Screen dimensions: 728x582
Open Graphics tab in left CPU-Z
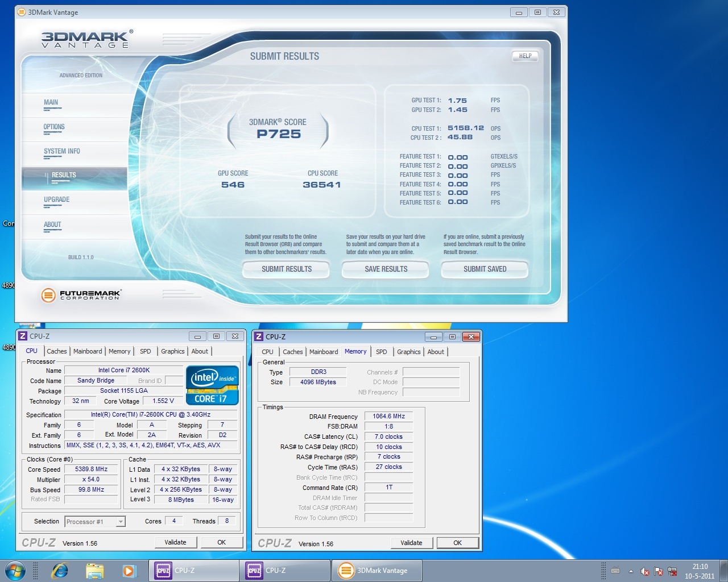[x=173, y=351]
